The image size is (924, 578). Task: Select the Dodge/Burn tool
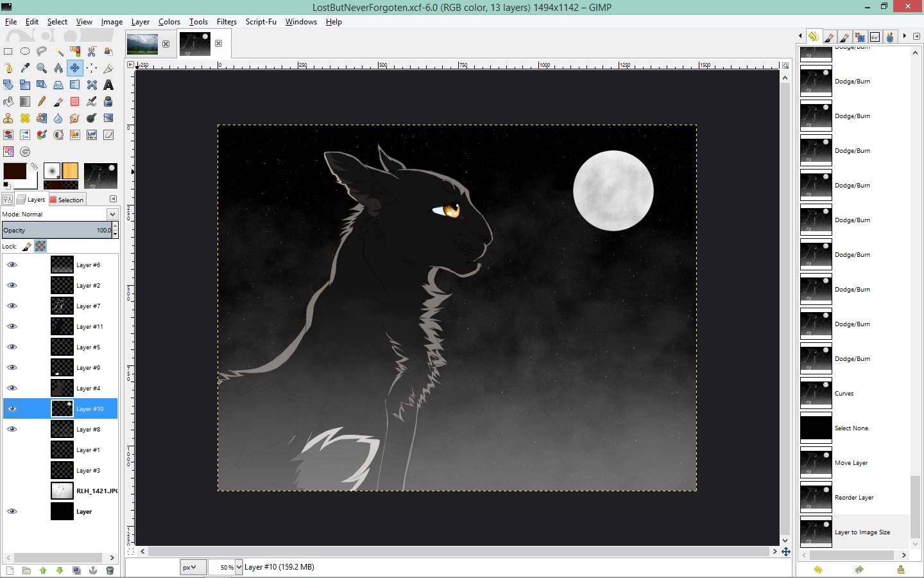click(x=92, y=118)
